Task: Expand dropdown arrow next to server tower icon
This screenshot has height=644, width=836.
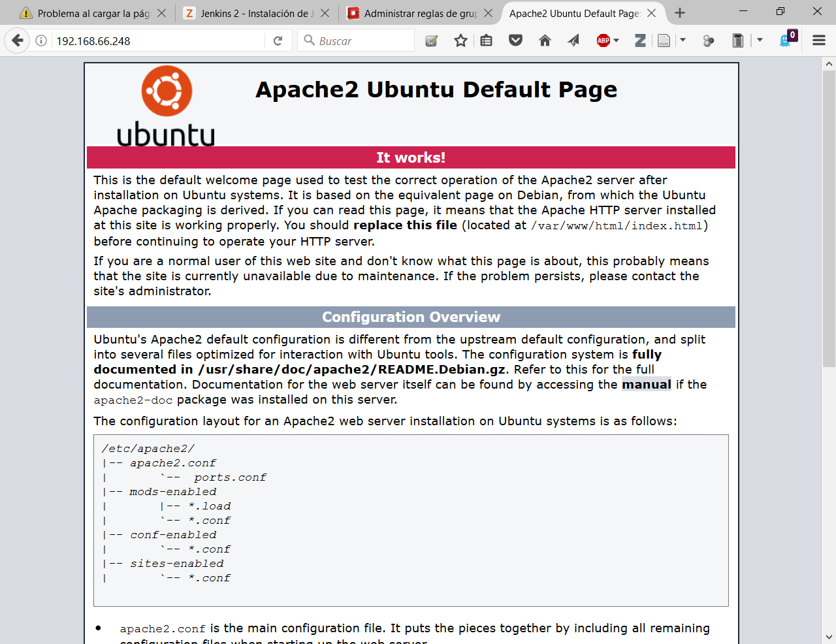Action: pos(760,40)
